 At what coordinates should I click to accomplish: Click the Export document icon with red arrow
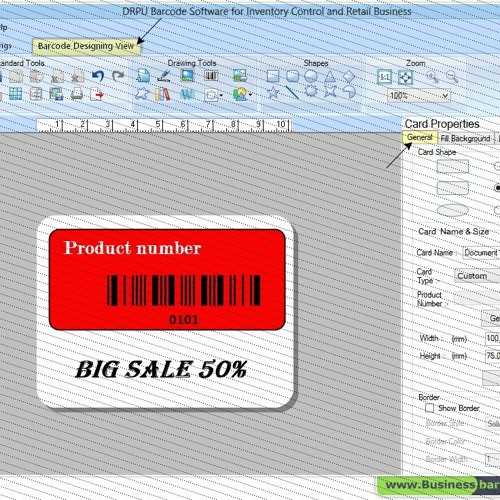[97, 94]
